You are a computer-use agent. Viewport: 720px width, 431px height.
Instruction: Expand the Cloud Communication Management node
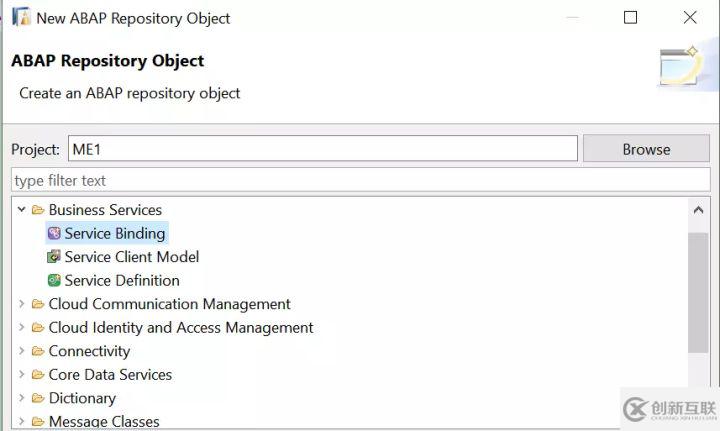tap(22, 304)
